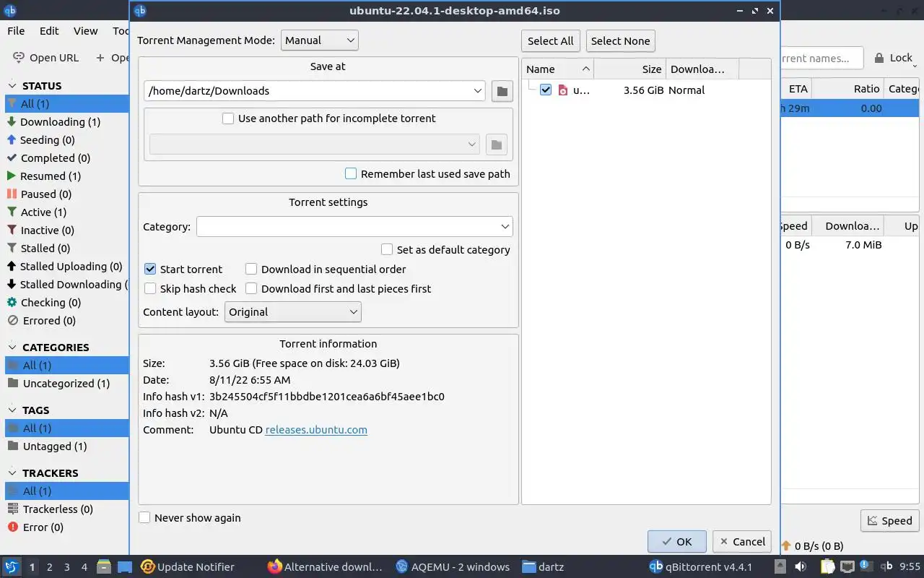Expand the Save at path dropdown

click(x=478, y=91)
